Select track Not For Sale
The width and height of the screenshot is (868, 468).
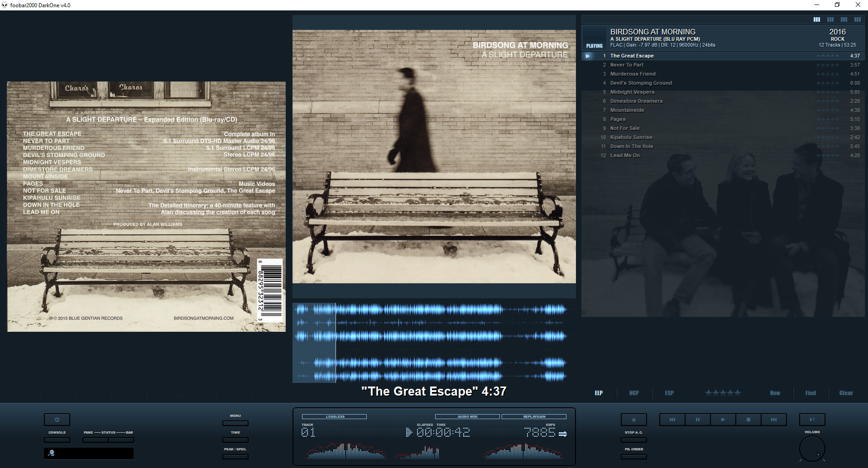(x=723, y=128)
